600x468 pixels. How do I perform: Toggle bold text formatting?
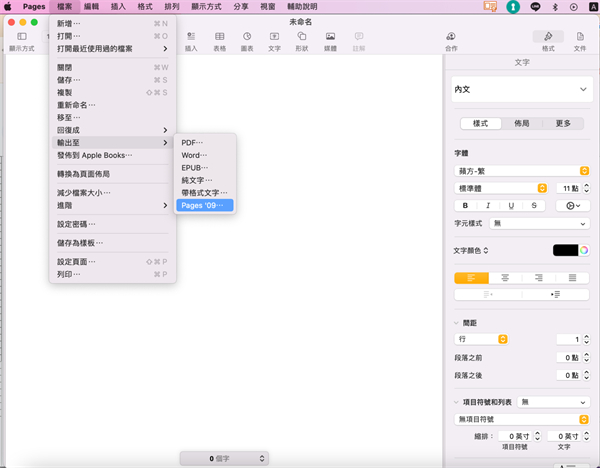click(x=465, y=205)
